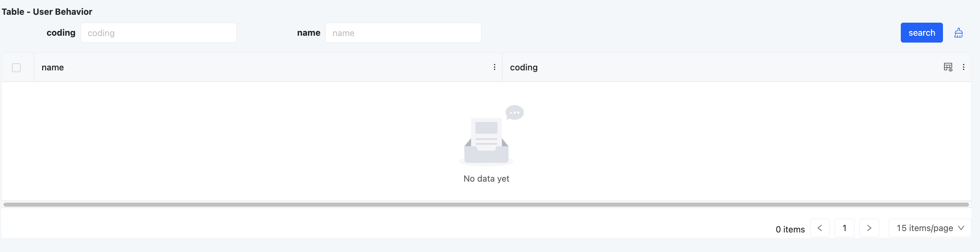980x252 pixels.
Task: Focus the name filter input field
Action: [x=403, y=33]
